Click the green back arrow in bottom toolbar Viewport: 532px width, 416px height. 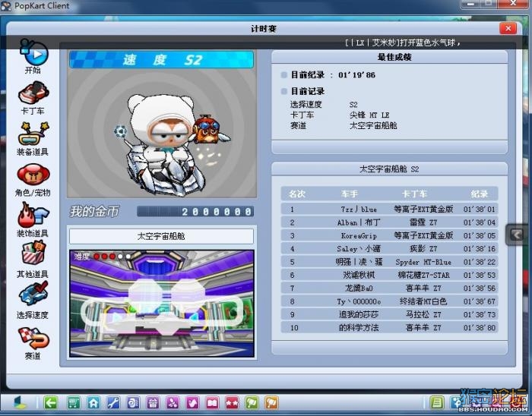point(51,403)
